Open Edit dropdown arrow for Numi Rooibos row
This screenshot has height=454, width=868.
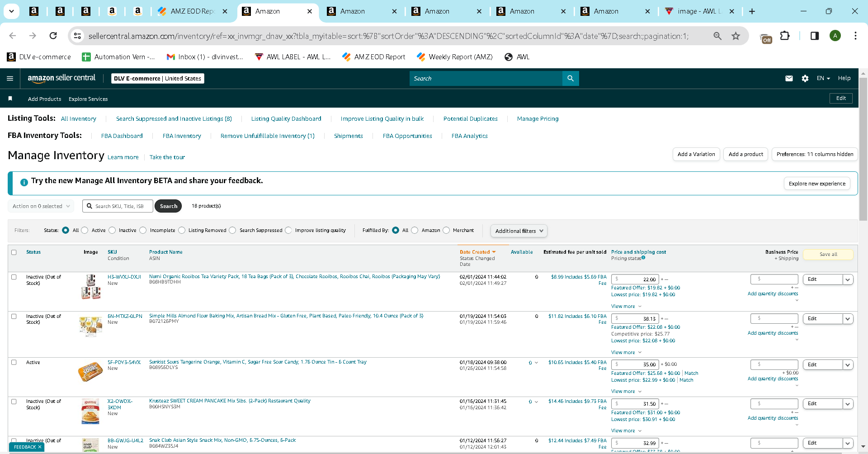coord(848,279)
